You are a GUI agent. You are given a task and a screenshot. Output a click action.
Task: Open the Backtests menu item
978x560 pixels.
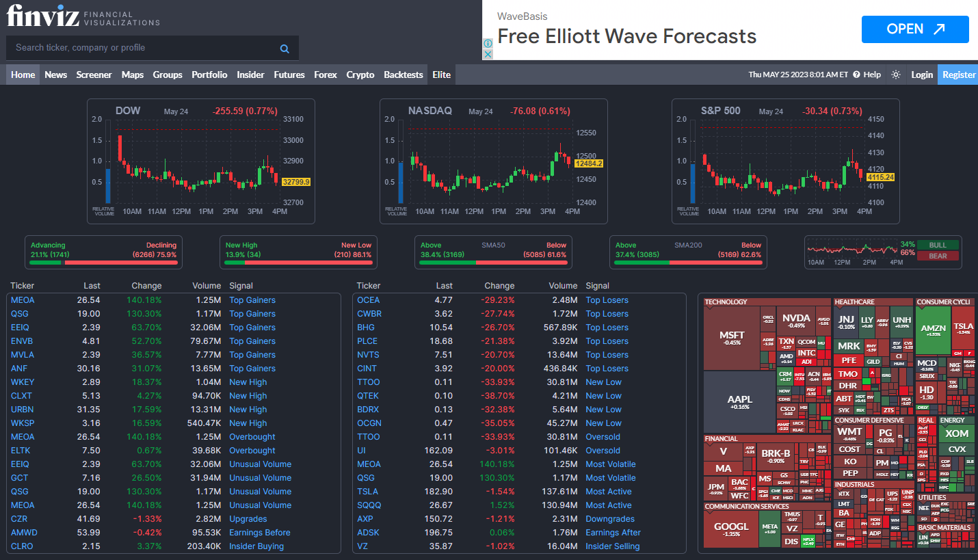pos(404,75)
